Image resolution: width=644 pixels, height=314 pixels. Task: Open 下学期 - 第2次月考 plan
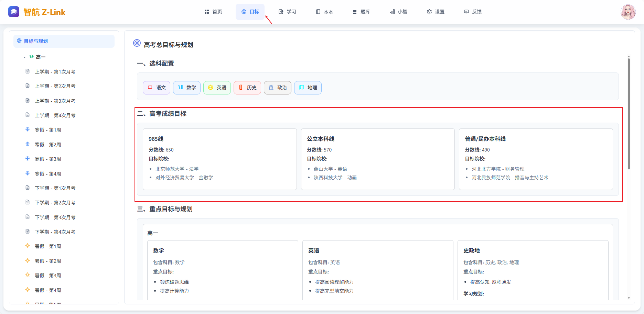pyautogui.click(x=55, y=203)
